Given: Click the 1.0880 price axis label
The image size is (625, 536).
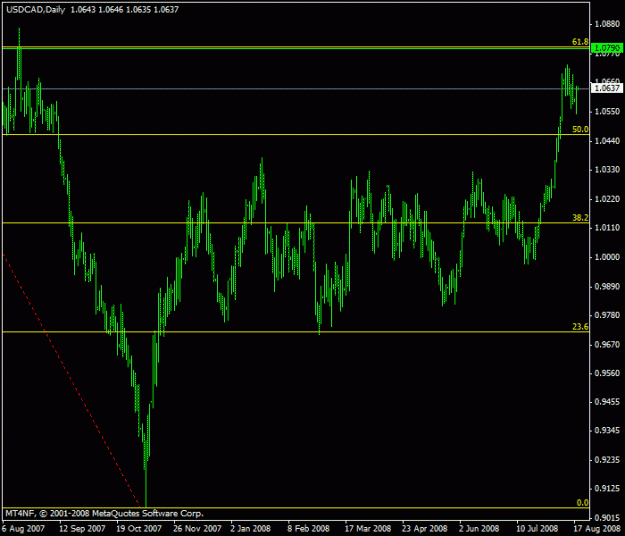Looking at the screenshot, I should pos(607,24).
